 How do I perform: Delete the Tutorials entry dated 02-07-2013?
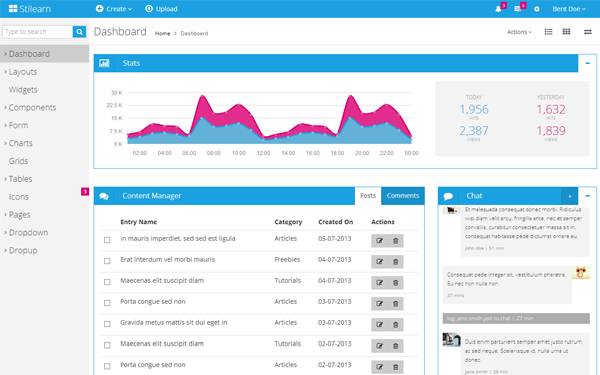[x=396, y=346]
